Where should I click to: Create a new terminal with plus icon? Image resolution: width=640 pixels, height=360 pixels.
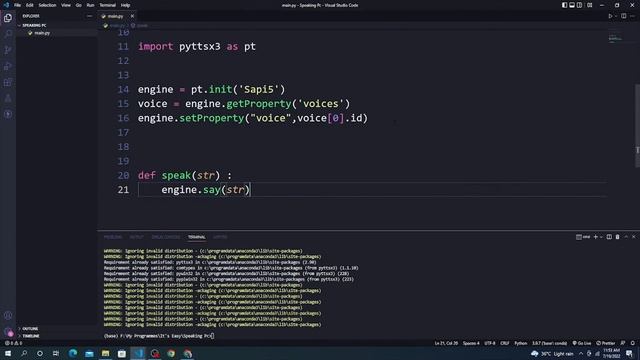pyautogui.click(x=596, y=237)
